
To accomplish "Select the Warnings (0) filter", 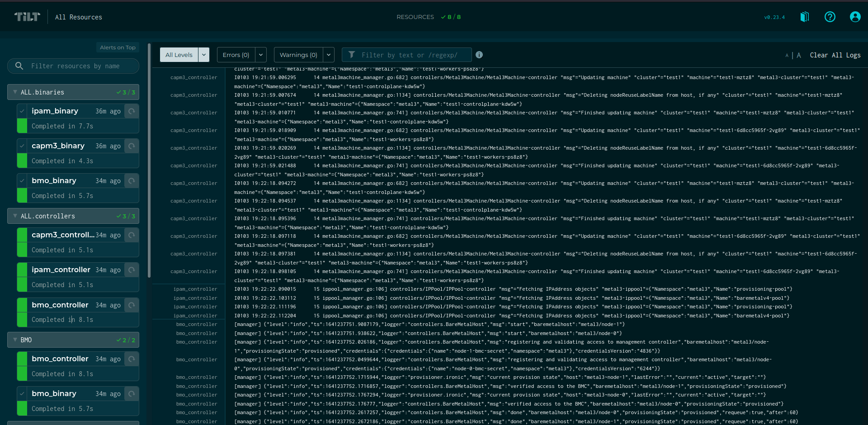I will 298,55.
